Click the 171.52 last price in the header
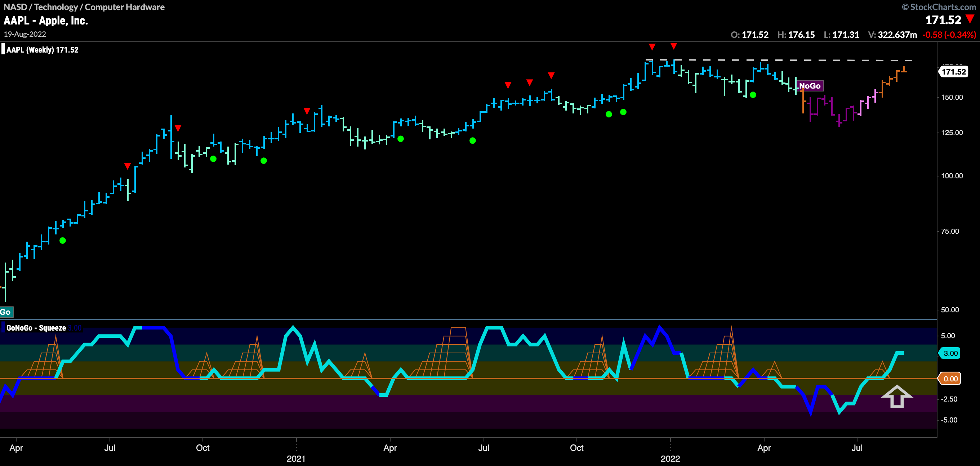Viewport: 980px width, 466px height. (943, 20)
